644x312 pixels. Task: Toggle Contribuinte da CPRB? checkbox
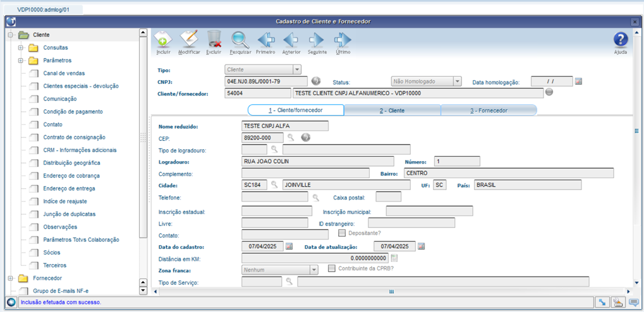(332, 268)
